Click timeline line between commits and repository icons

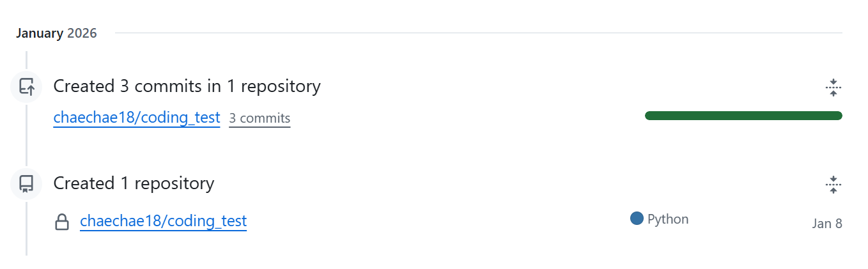click(x=26, y=135)
